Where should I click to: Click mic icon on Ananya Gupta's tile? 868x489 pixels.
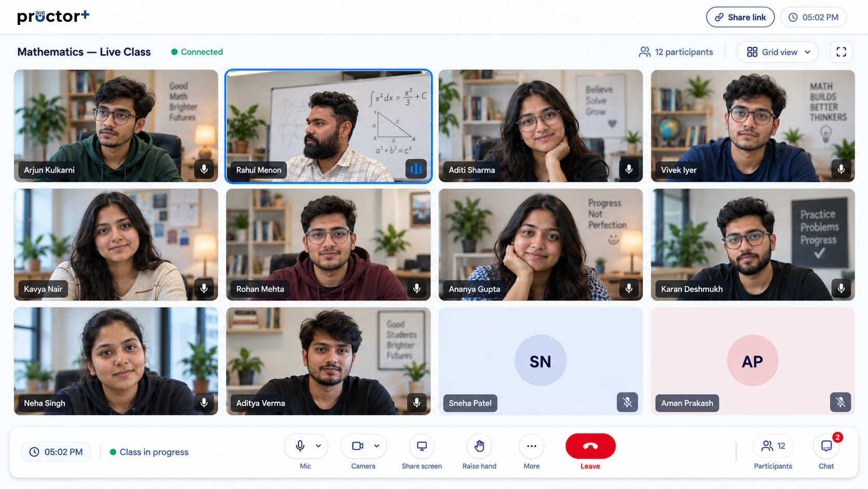[x=629, y=288]
